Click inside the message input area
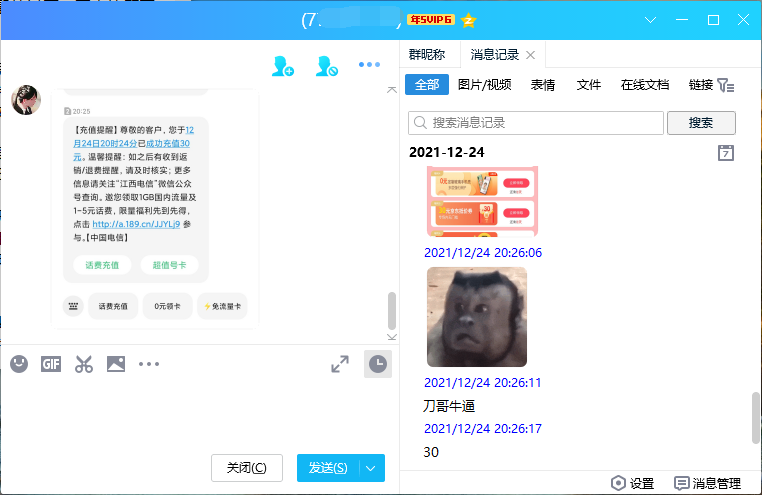This screenshot has width=762, height=495. 199,415
